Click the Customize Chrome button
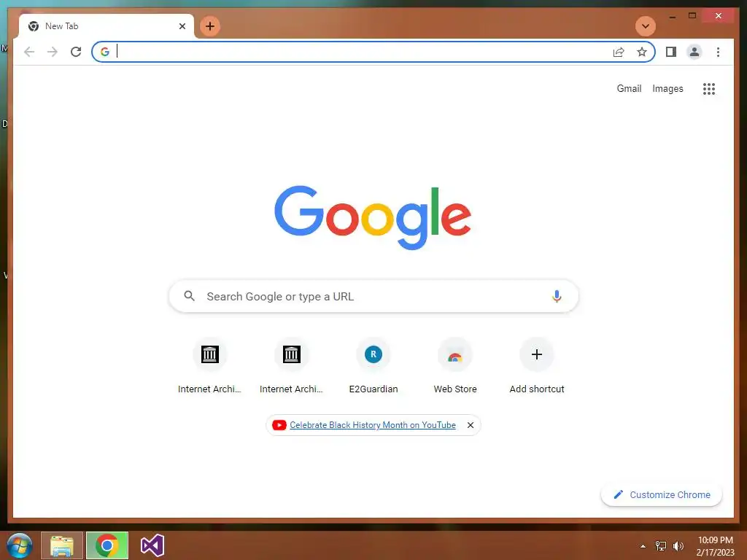747x560 pixels. [661, 495]
